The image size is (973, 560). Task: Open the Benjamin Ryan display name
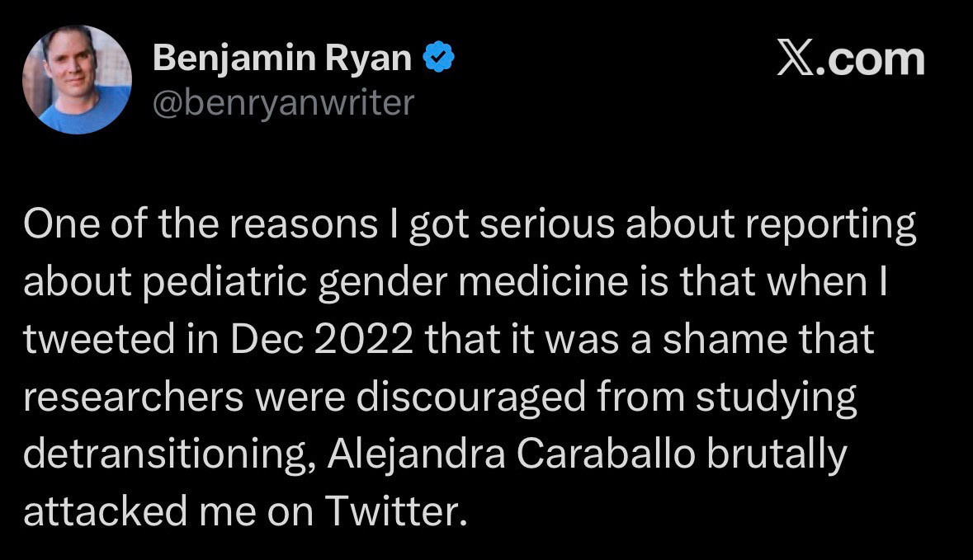tap(282, 59)
